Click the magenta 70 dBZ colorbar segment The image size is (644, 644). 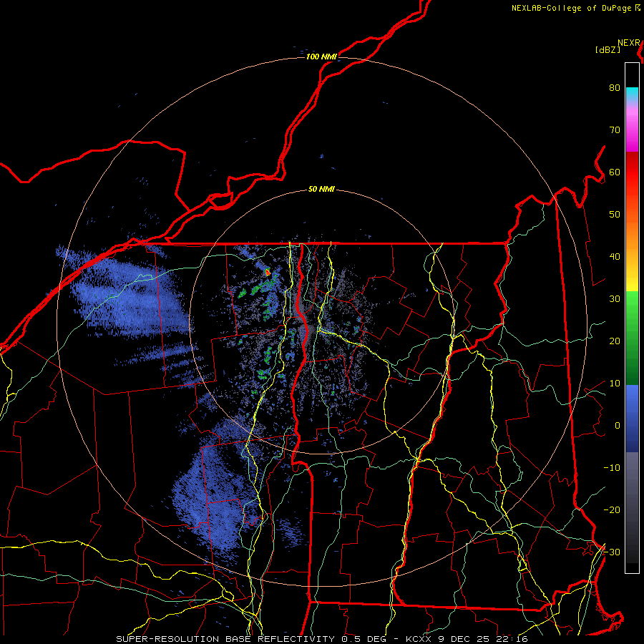coord(632,132)
